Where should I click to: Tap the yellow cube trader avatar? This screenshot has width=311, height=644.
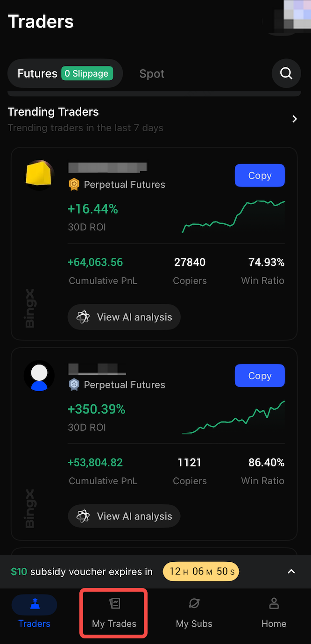[x=40, y=175]
